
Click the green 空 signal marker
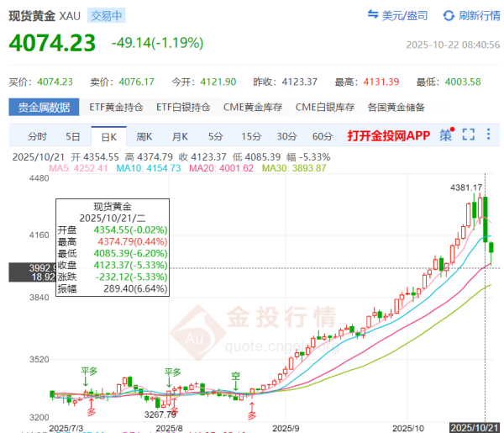[236, 376]
